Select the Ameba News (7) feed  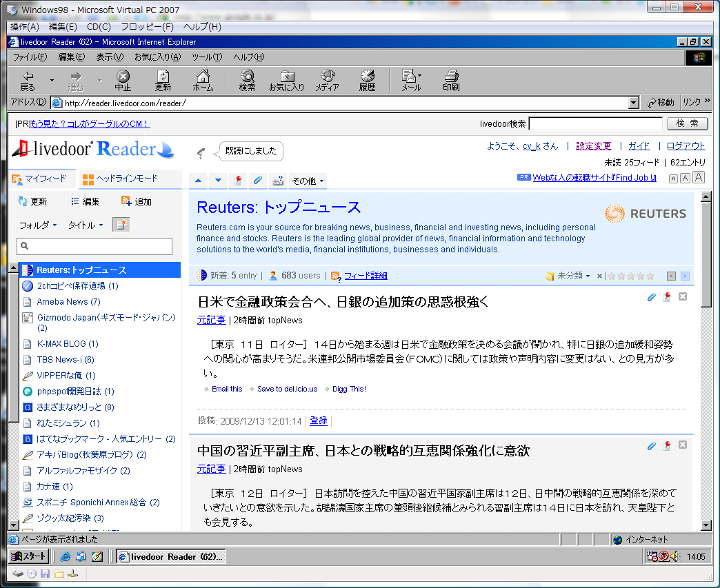click(68, 302)
